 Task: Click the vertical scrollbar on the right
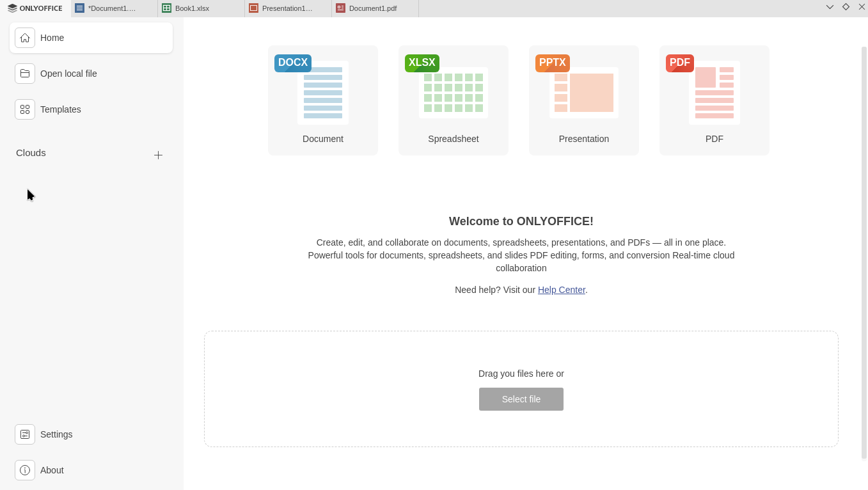tap(864, 253)
